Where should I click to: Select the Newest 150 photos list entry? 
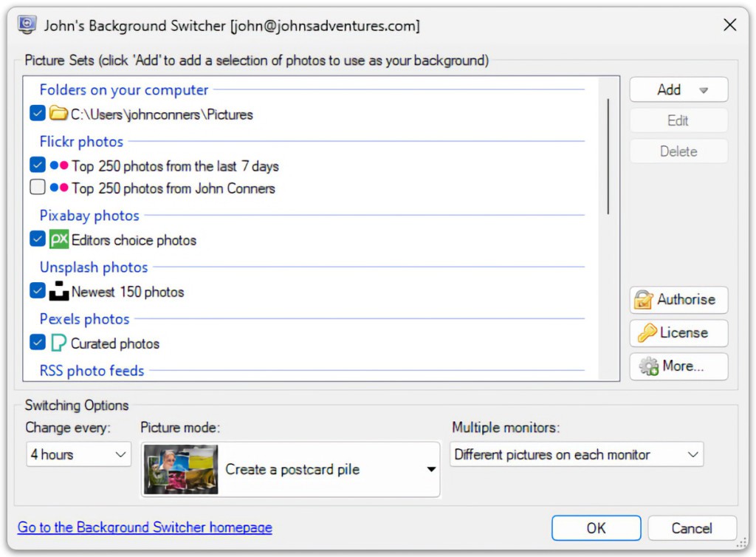(128, 292)
